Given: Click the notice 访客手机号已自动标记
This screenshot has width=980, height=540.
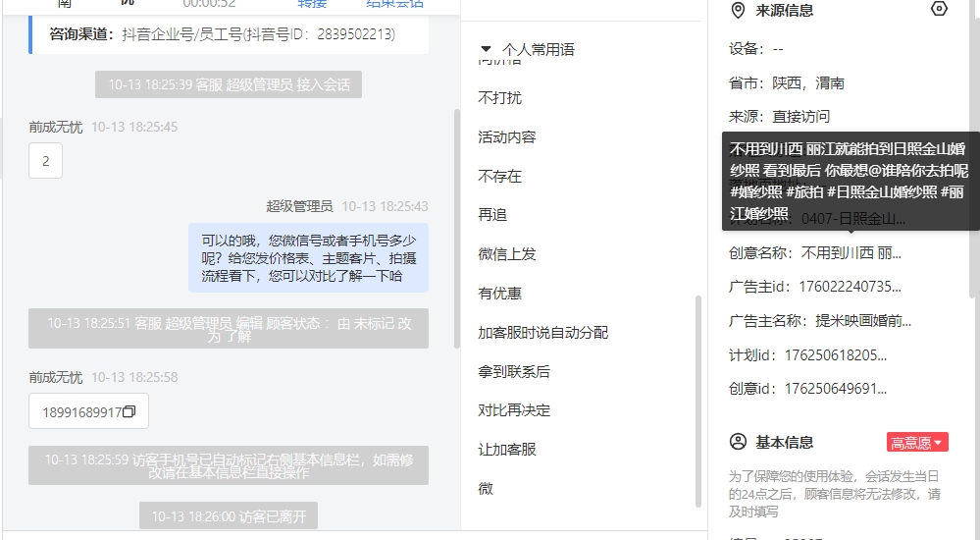Looking at the screenshot, I should pos(229,465).
